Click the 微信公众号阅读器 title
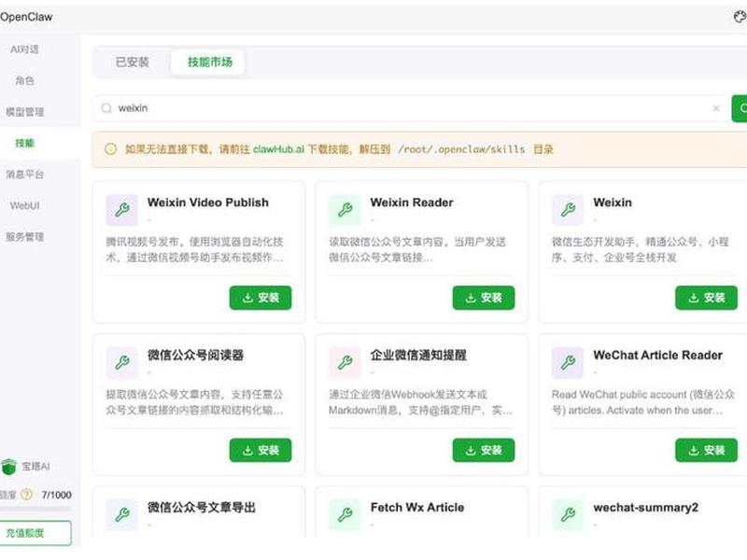This screenshot has height=560, width=747. click(x=195, y=356)
